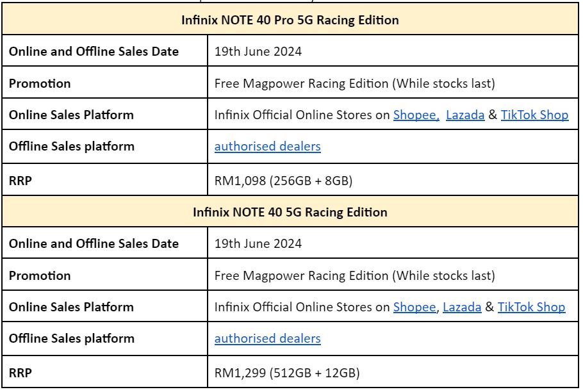Open Lazada link in non-Pro NOTE 40 5G section
The width and height of the screenshot is (583, 392).
point(461,307)
